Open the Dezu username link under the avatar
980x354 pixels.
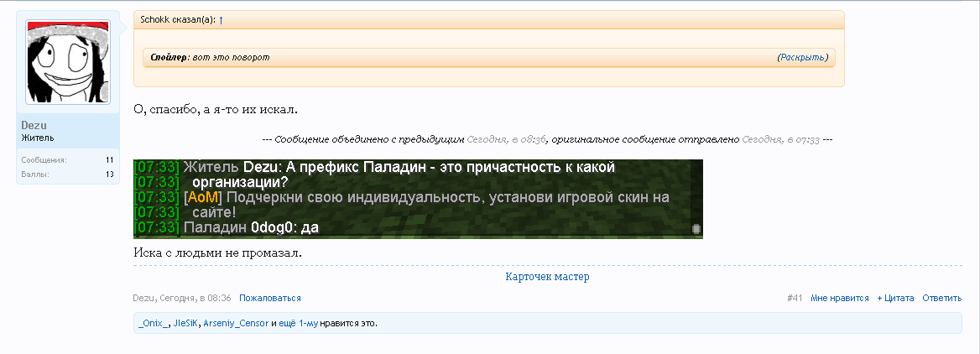[34, 125]
